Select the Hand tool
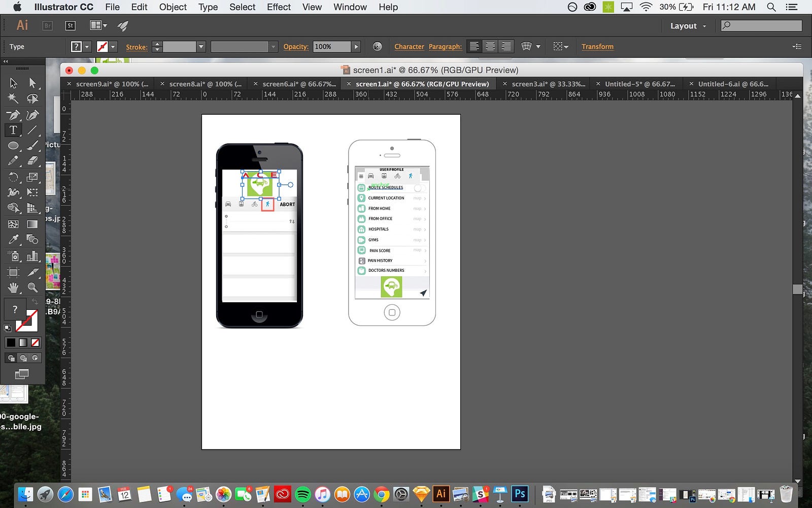 click(x=13, y=288)
